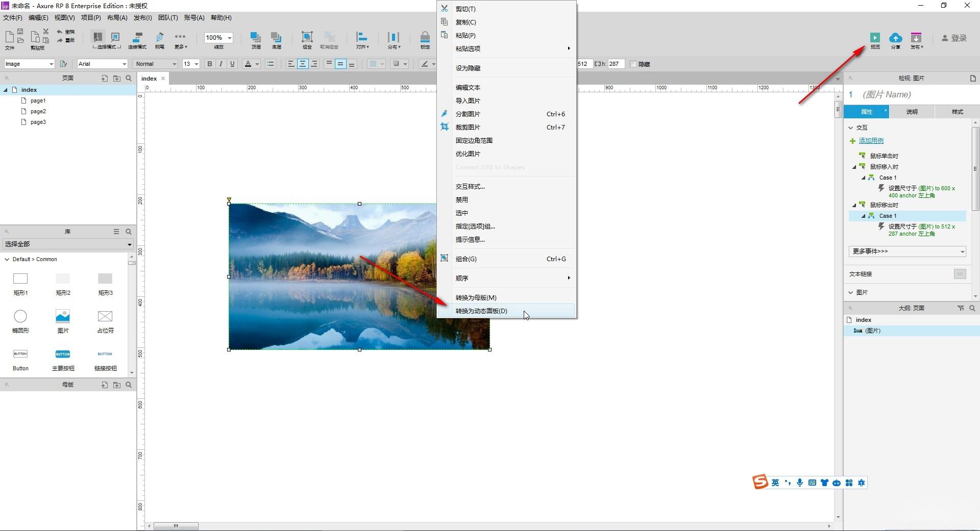Toggle bold text formatting

pyautogui.click(x=209, y=64)
